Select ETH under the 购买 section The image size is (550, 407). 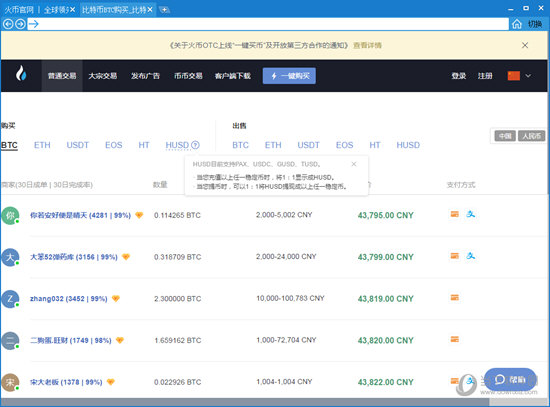tap(42, 145)
